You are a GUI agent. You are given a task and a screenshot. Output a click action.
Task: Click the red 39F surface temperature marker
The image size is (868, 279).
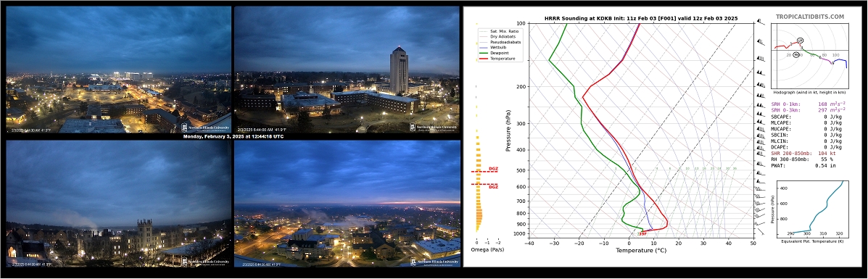click(642, 234)
